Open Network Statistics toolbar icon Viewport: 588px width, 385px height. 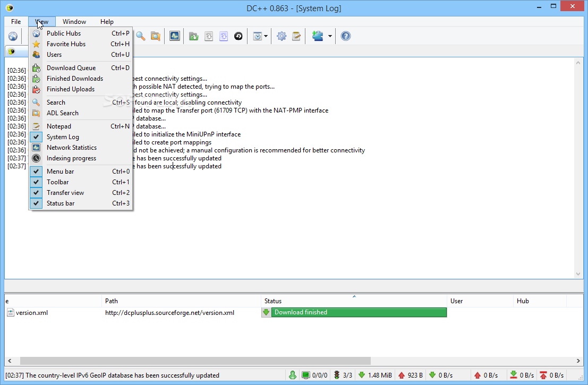tap(174, 36)
